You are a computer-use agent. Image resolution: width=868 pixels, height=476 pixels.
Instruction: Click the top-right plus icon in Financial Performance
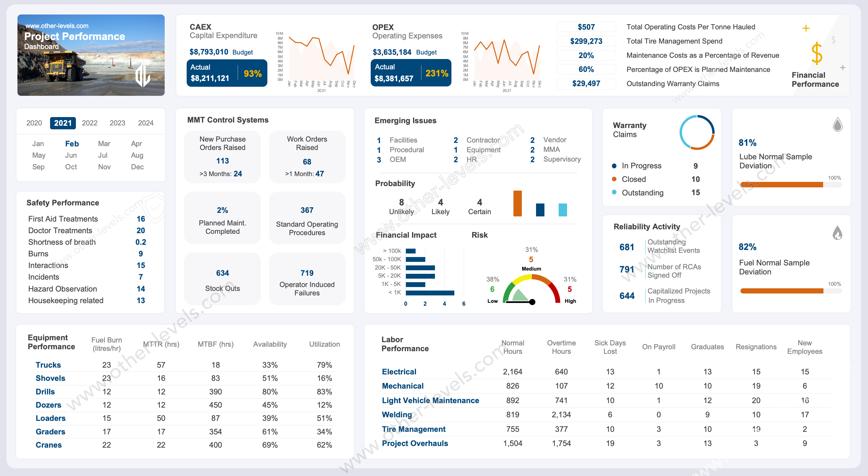806,29
